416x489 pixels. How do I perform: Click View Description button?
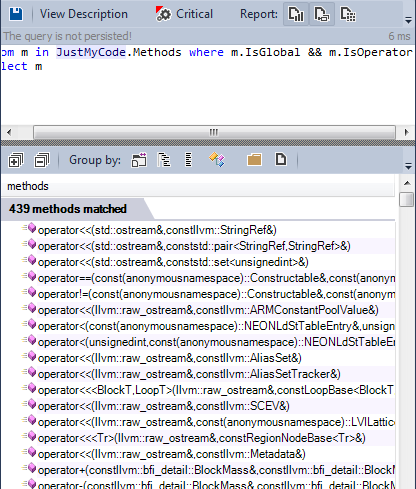[84, 14]
